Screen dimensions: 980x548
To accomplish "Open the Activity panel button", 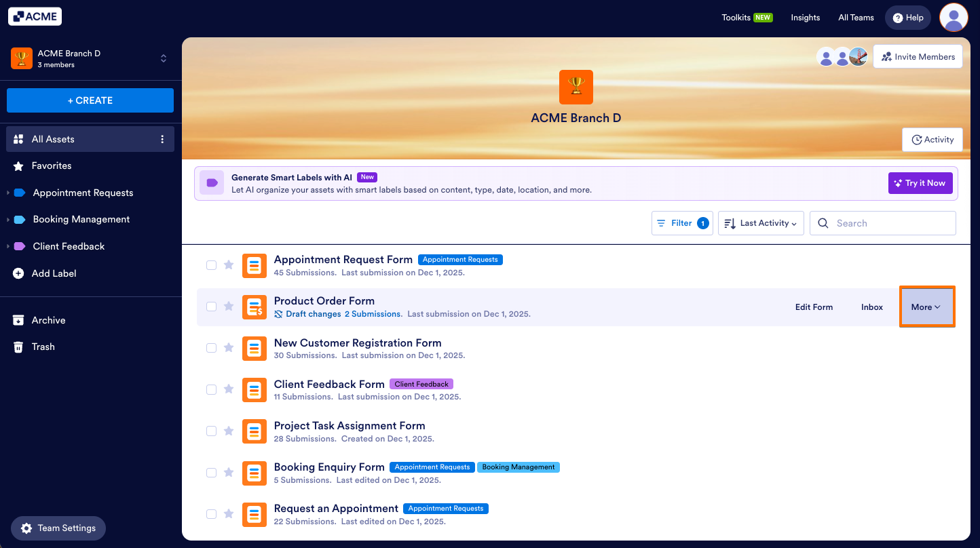I will 932,140.
